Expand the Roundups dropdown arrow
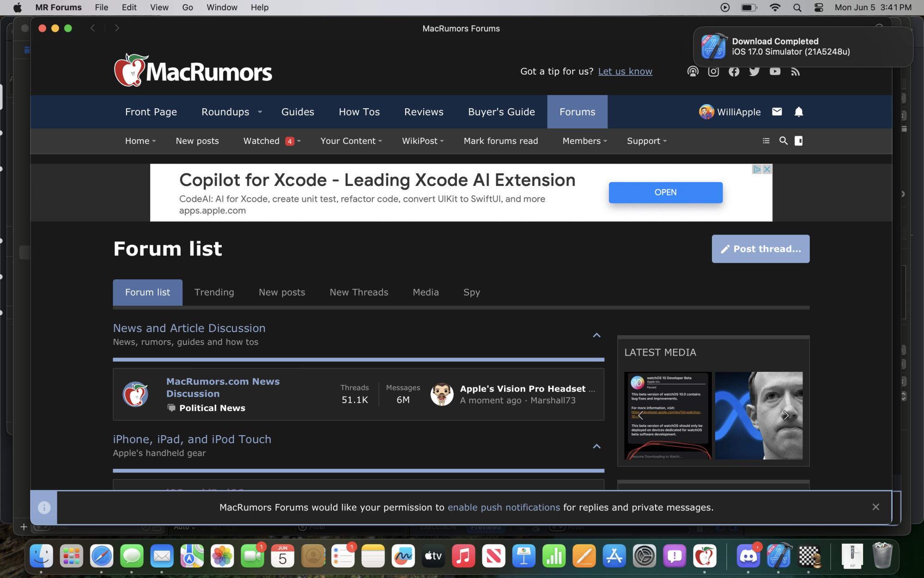Viewport: 924px width, 578px height. pos(260,112)
